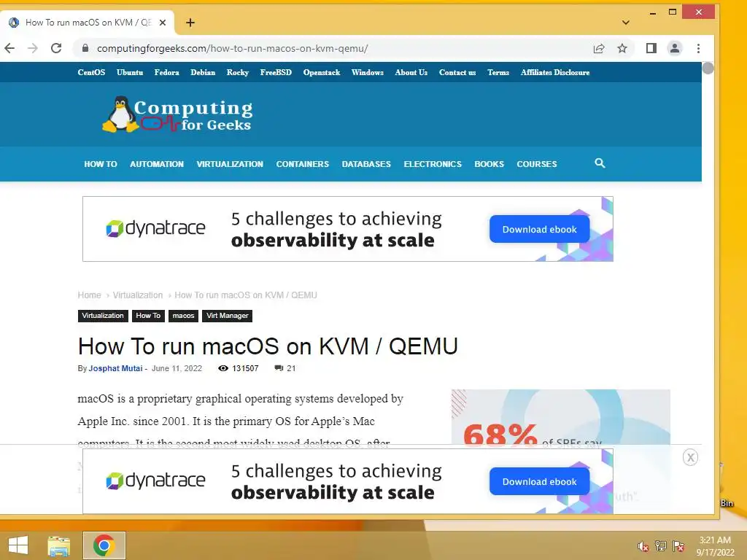Open the CONTAINERS menu
This screenshot has width=747, height=560.
point(303,164)
